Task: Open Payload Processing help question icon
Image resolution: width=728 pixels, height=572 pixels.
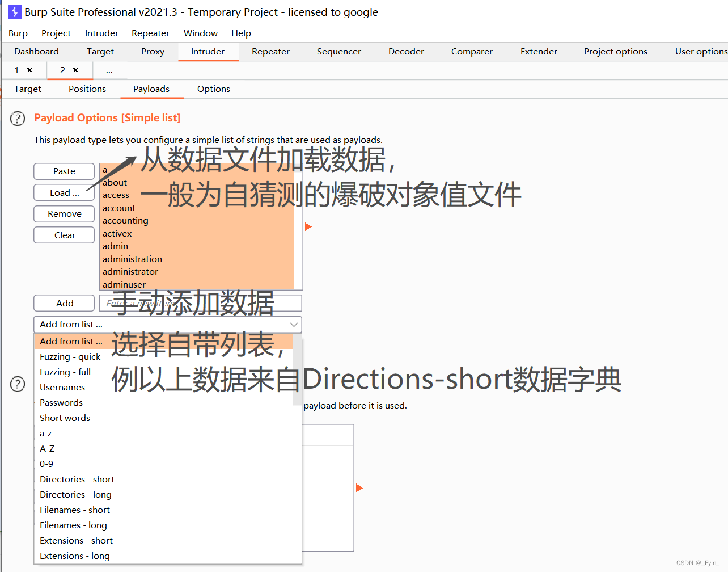Action: tap(18, 384)
